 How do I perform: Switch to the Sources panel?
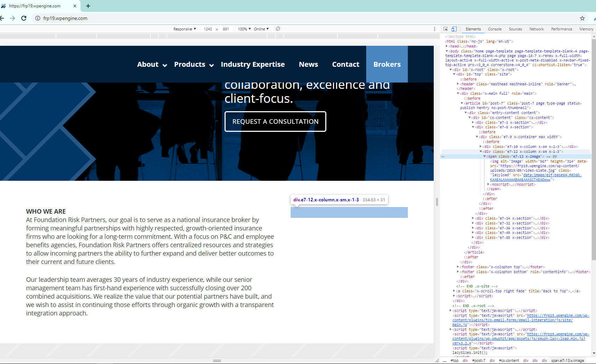[515, 29]
